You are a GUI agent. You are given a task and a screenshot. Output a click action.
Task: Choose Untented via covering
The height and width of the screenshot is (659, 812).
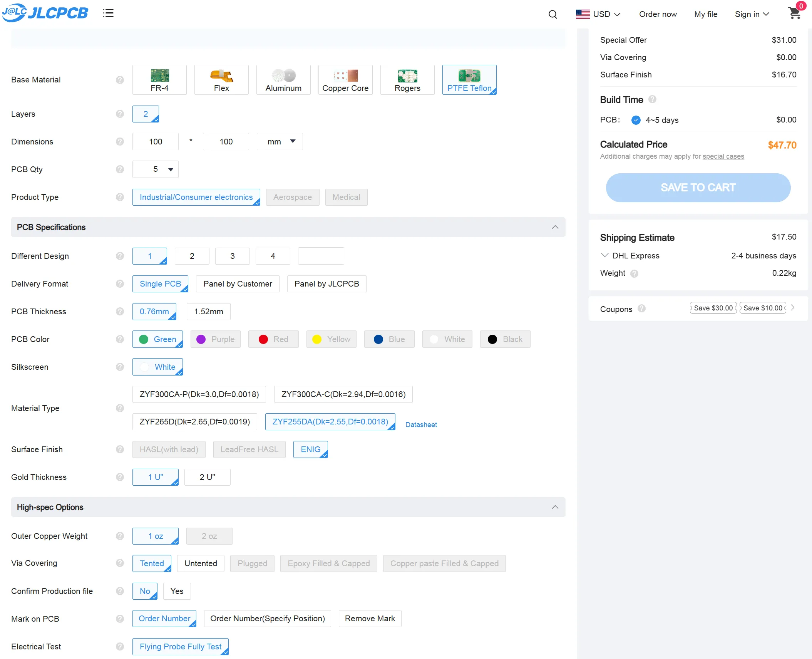point(201,563)
